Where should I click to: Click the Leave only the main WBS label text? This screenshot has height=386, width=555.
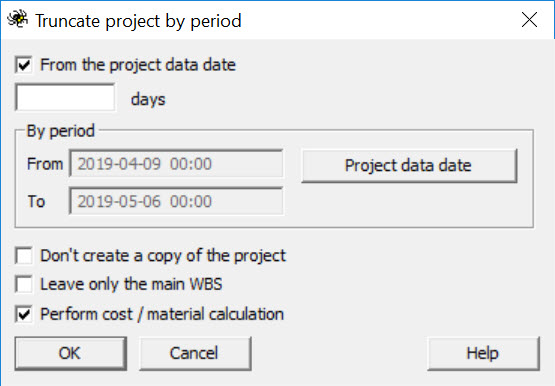[x=131, y=284]
